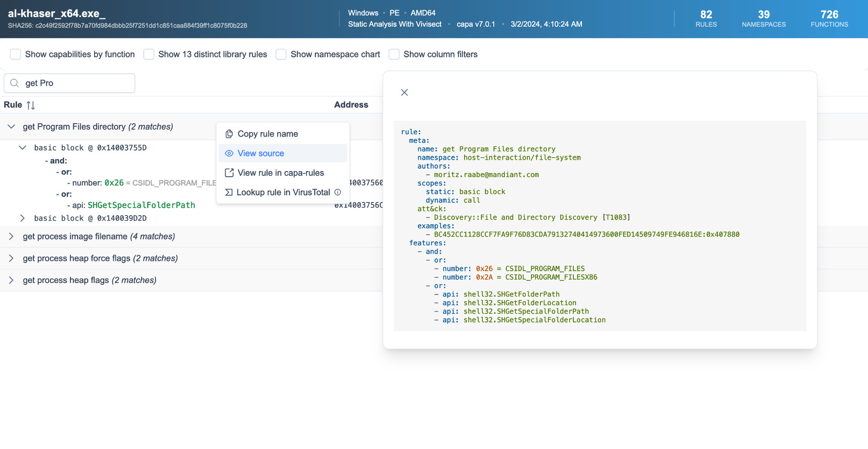The image size is (868, 449).
Task: Click moritz.raabe@mandiant.com in source
Action: coord(486,174)
